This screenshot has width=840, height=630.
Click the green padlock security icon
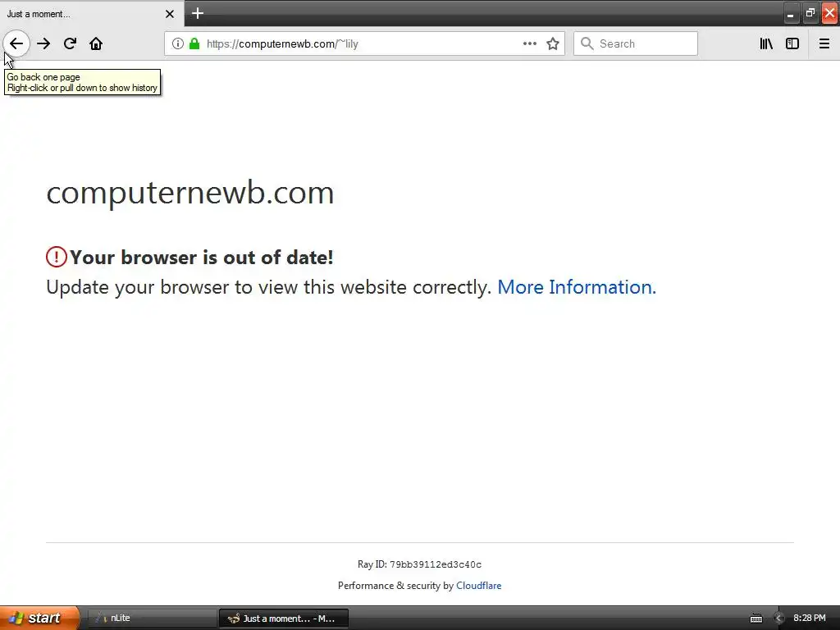click(194, 44)
